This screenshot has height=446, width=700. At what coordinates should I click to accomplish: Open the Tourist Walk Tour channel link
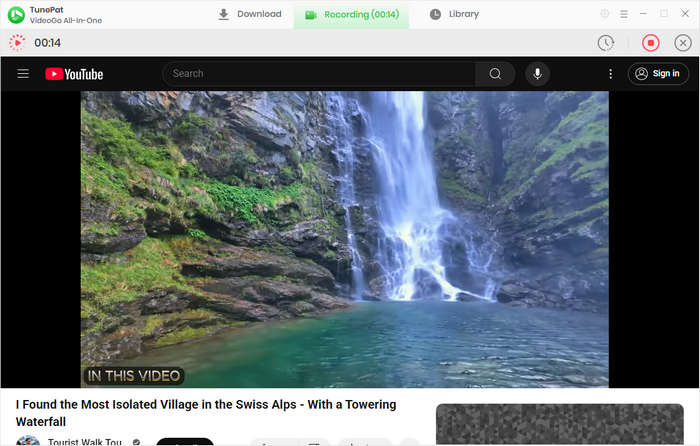tap(84, 441)
